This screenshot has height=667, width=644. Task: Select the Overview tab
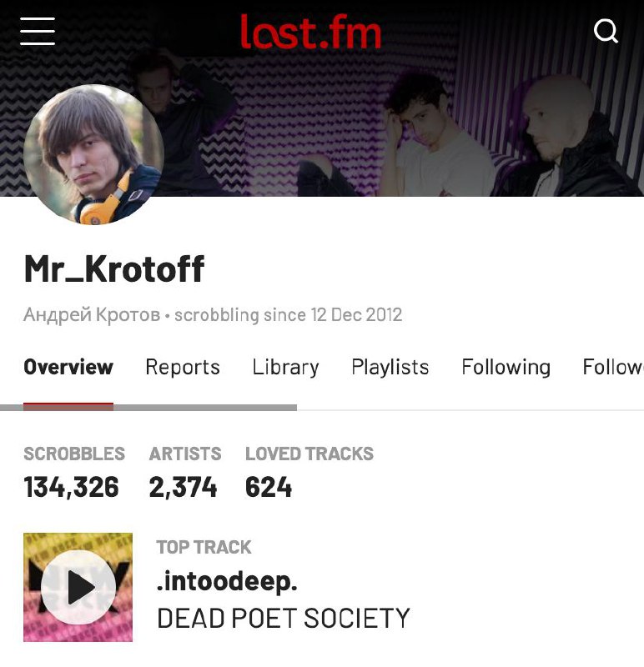tap(68, 367)
